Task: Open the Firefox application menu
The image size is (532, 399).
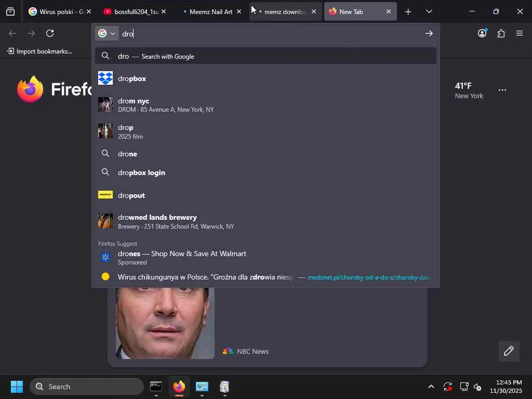Action: [520, 33]
